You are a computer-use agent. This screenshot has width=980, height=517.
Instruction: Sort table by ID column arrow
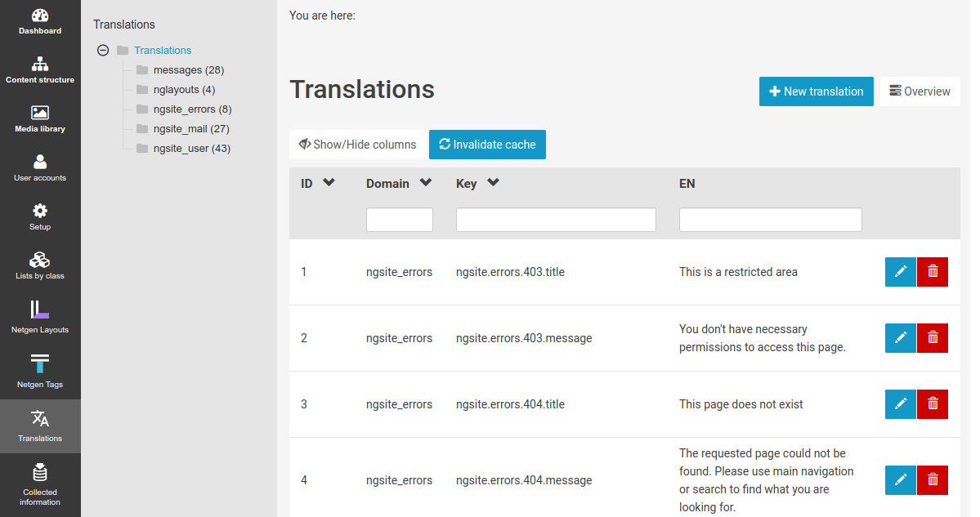point(329,183)
